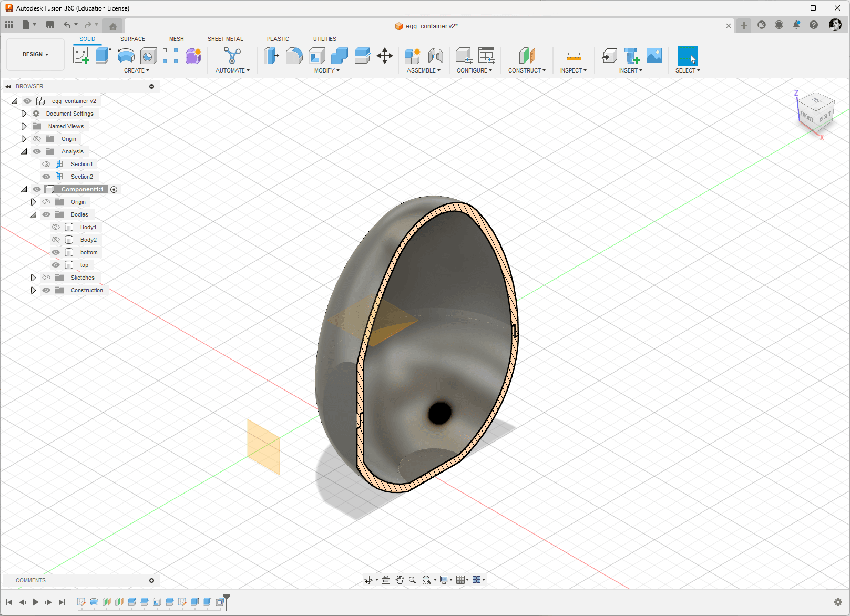Viewport: 850px width, 616px height.
Task: Select the Hole tool
Action: click(x=148, y=55)
